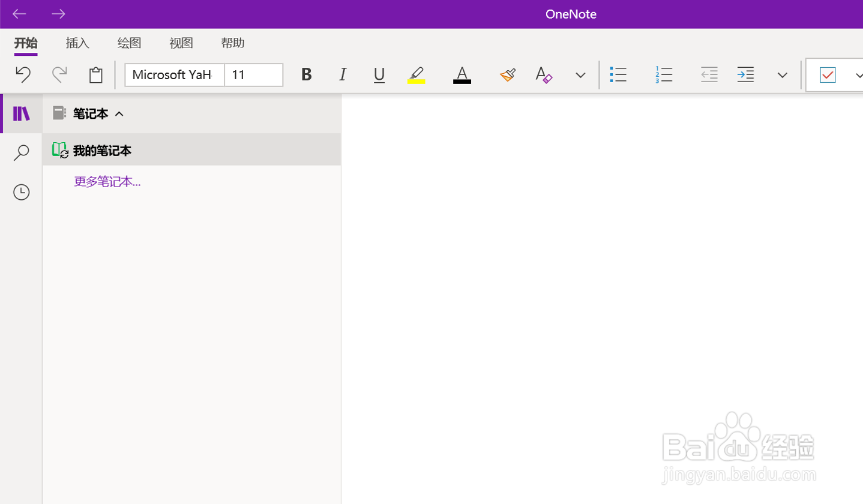Apply yellow text highlight color

416,75
